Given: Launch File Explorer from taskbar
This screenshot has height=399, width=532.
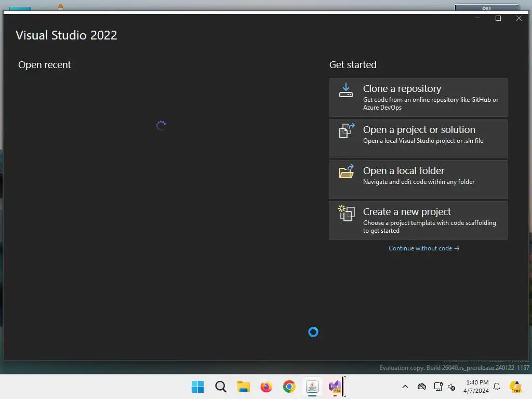Looking at the screenshot, I should pos(243,387).
